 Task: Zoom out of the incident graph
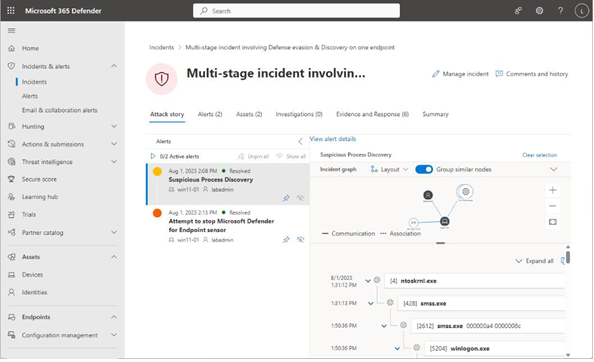pyautogui.click(x=553, y=206)
